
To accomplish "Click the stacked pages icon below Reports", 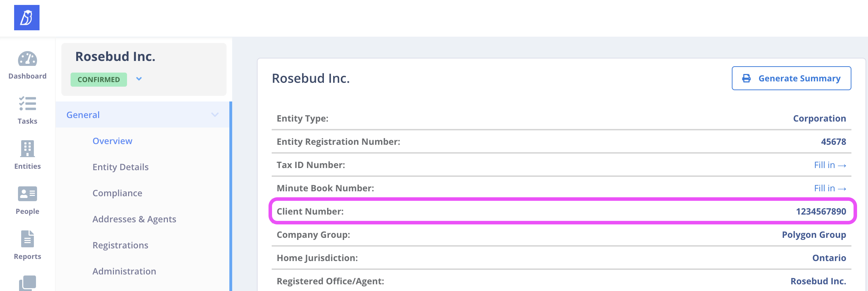I will (28, 283).
